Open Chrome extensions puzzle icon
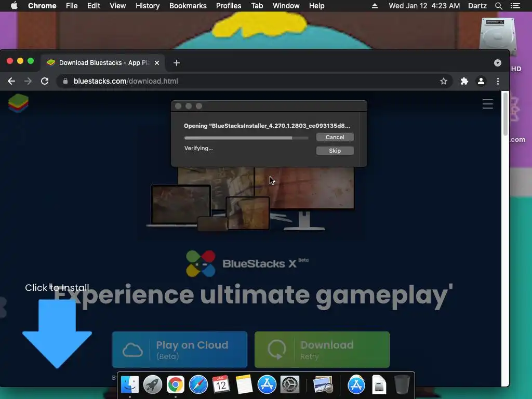The image size is (532, 399). (464, 81)
